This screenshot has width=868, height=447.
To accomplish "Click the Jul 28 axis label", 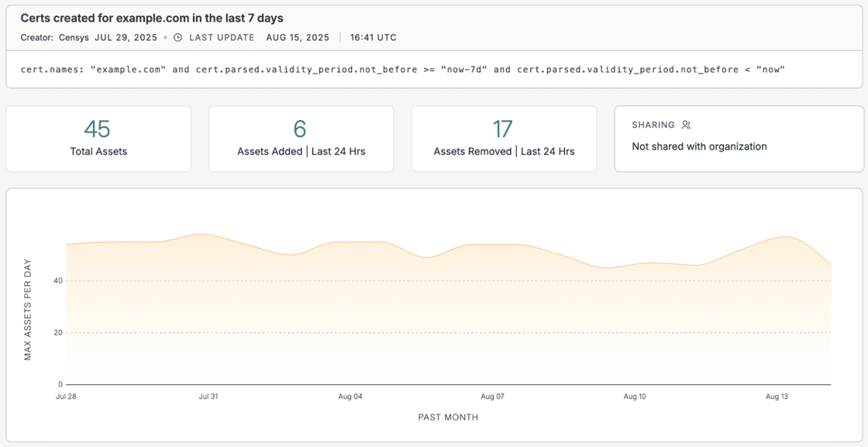I will tap(66, 397).
